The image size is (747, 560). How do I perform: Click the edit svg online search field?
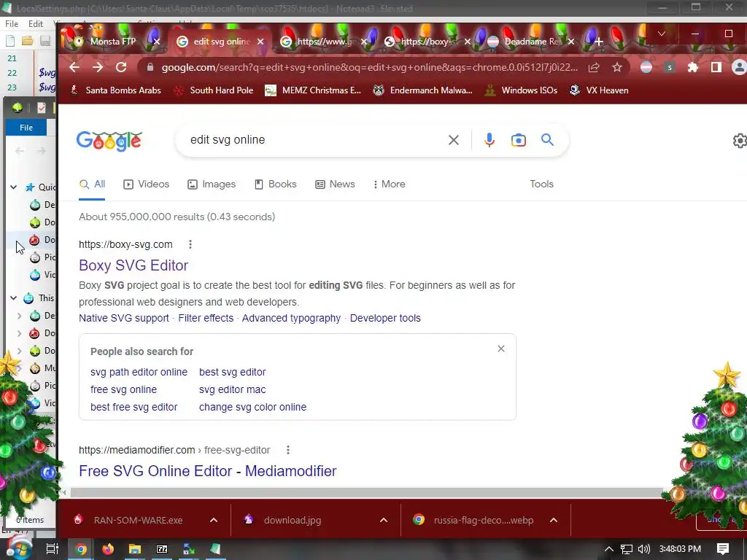click(x=314, y=140)
